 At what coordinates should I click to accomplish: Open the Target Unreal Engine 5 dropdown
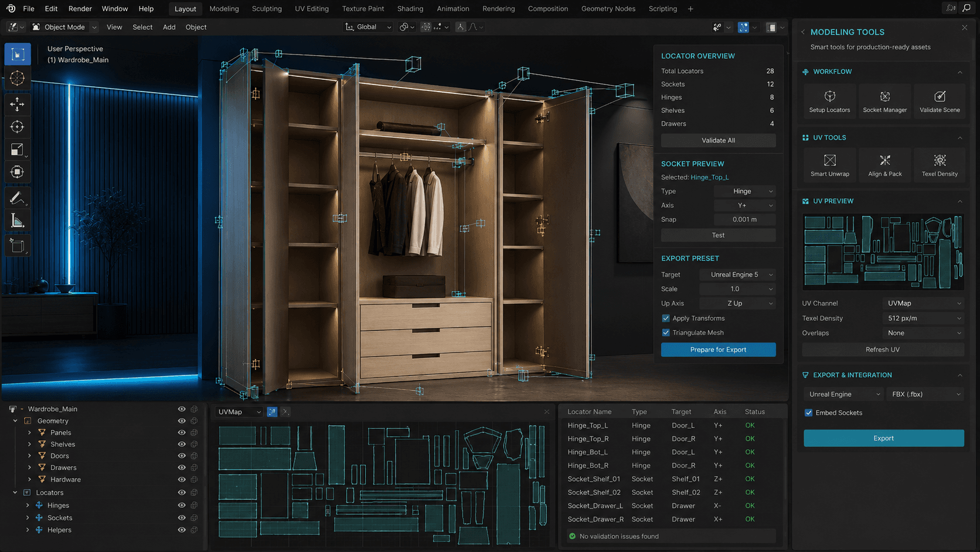click(737, 275)
